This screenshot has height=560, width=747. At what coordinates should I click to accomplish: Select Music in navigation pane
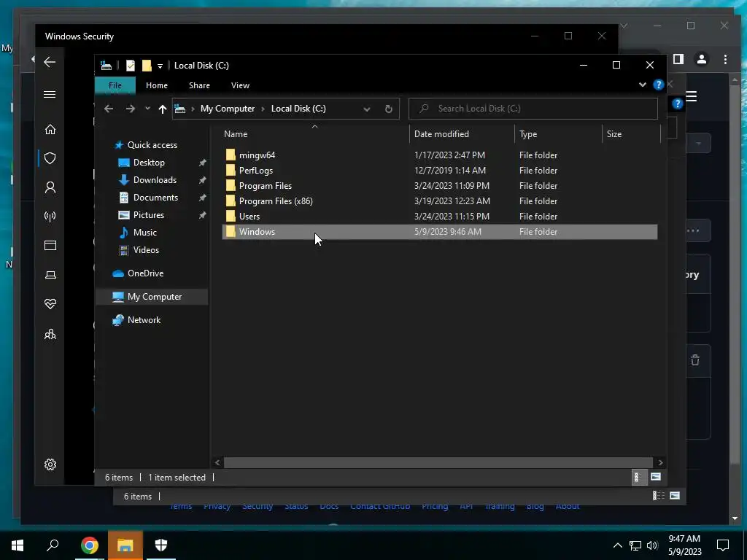pyautogui.click(x=145, y=233)
